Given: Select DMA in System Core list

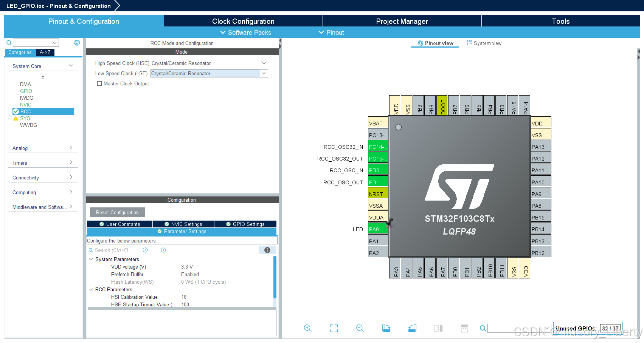Looking at the screenshot, I should point(25,84).
